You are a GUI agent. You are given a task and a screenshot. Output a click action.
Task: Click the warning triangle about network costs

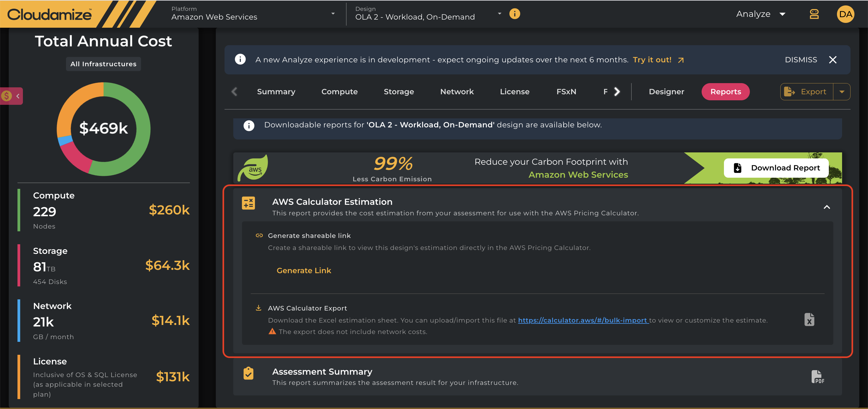pos(272,332)
